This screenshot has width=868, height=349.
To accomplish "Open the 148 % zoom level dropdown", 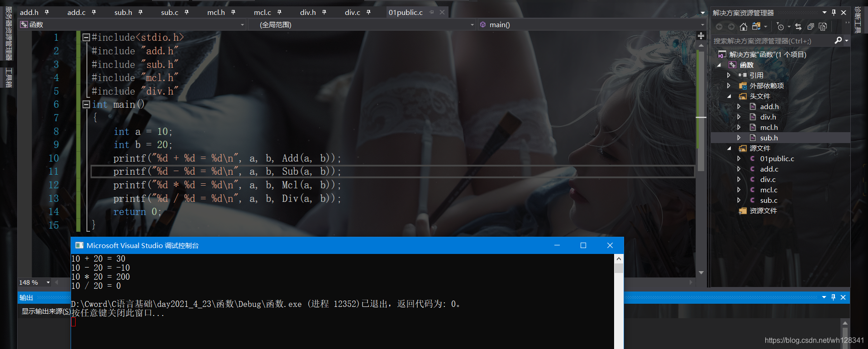I will point(48,282).
